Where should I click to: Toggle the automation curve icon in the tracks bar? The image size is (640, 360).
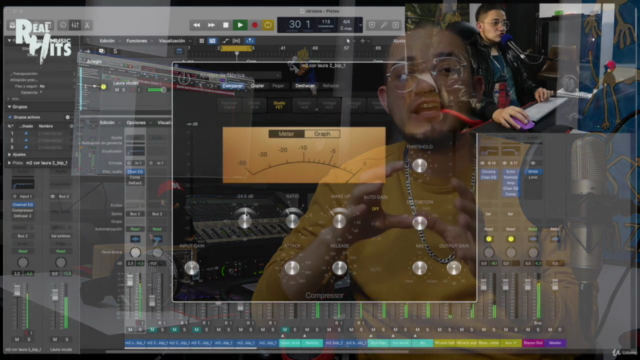click(x=225, y=41)
